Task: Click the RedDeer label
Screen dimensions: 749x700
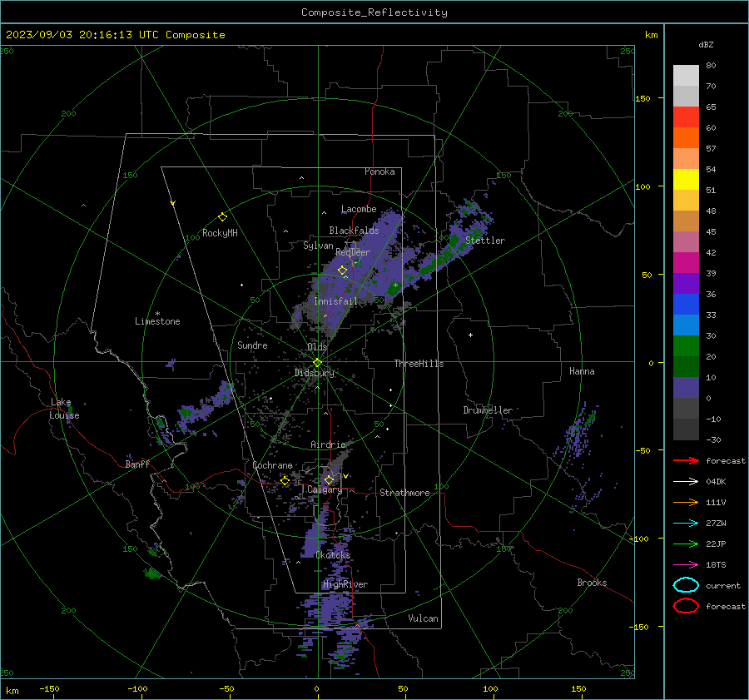Action: [x=353, y=252]
